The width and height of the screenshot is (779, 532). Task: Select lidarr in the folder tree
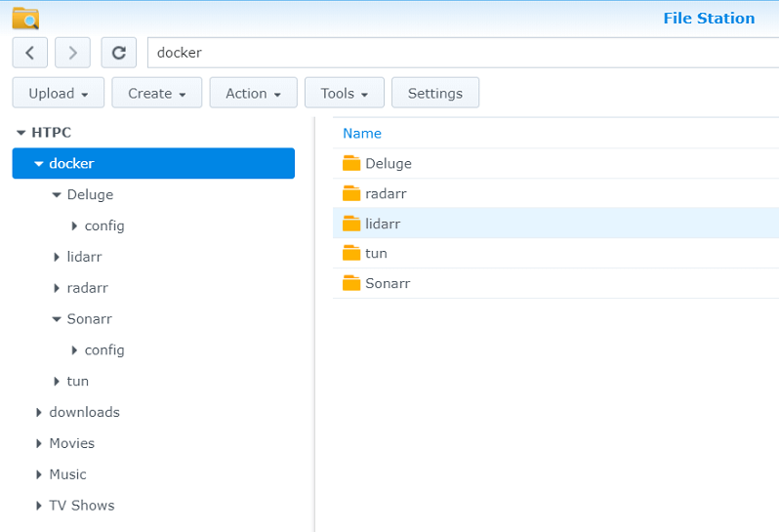(x=84, y=257)
